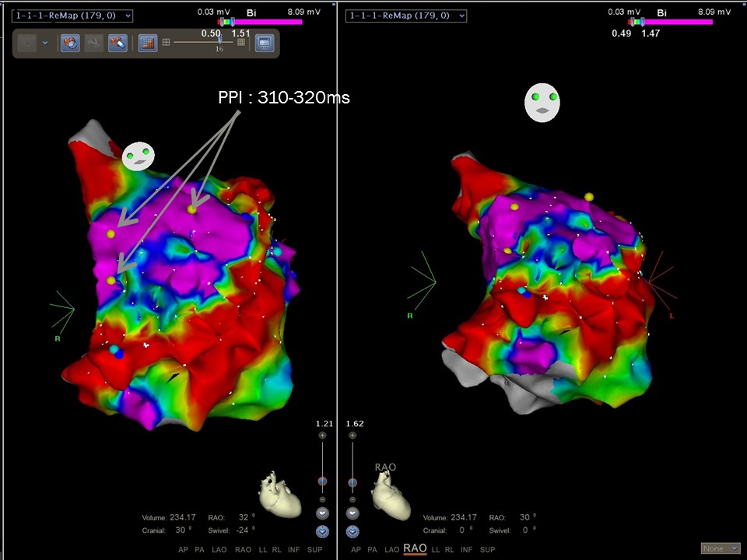Image resolution: width=747 pixels, height=560 pixels.
Task: Zoom out with left view minus button
Action: (322, 499)
